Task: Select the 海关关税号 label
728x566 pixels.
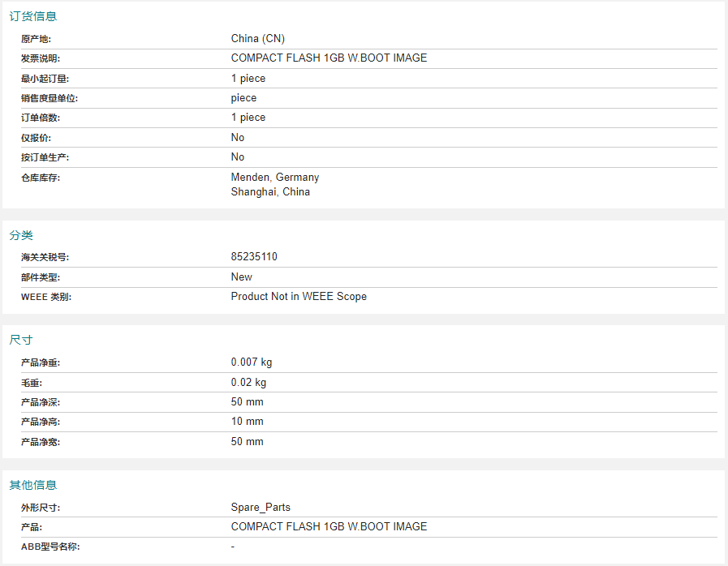Action: tap(45, 257)
